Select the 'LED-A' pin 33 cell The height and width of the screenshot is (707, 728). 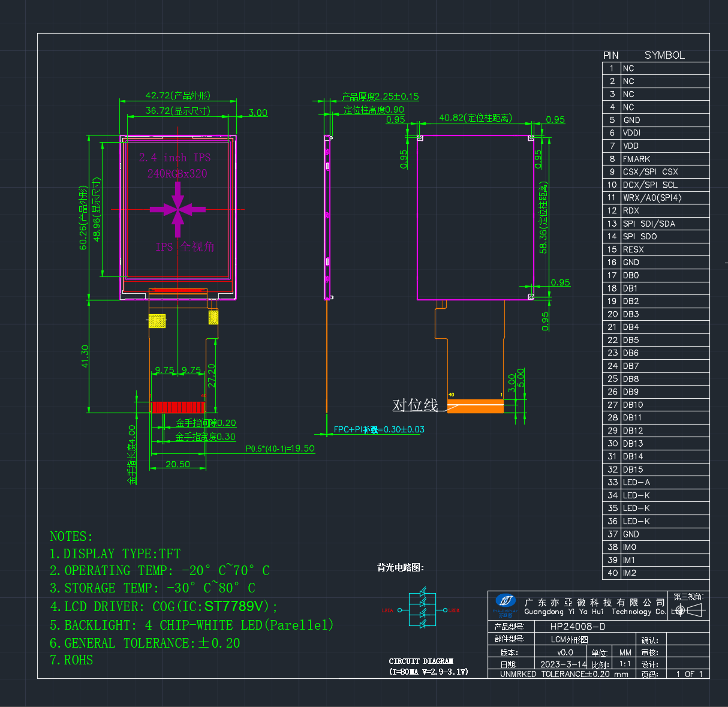click(665, 482)
